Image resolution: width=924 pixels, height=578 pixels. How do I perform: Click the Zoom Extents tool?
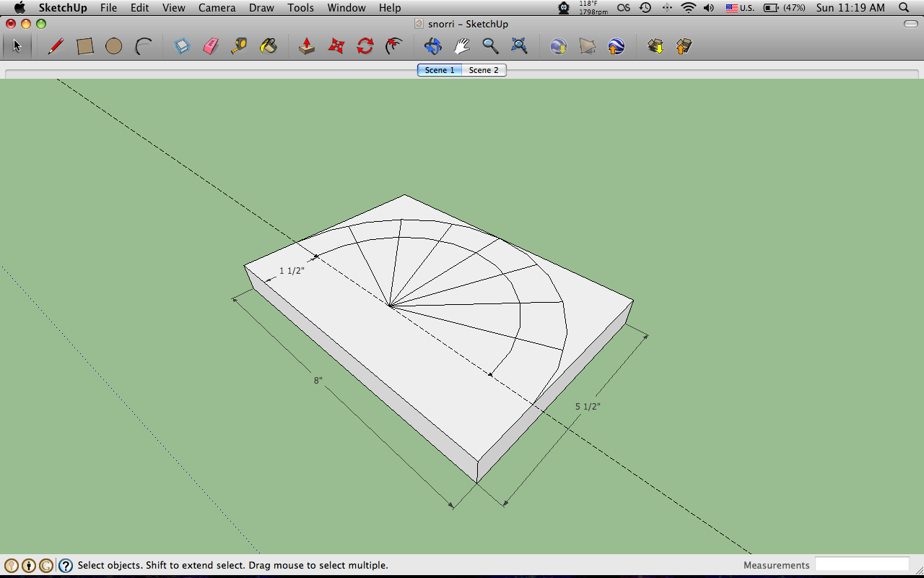pos(519,46)
